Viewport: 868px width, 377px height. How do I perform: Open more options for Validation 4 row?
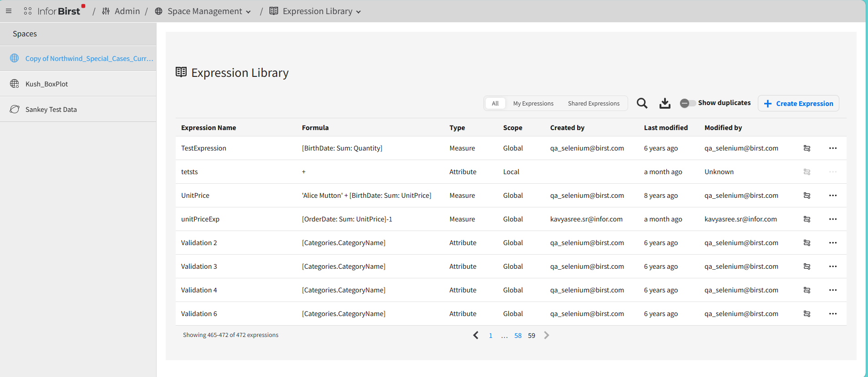coord(833,290)
